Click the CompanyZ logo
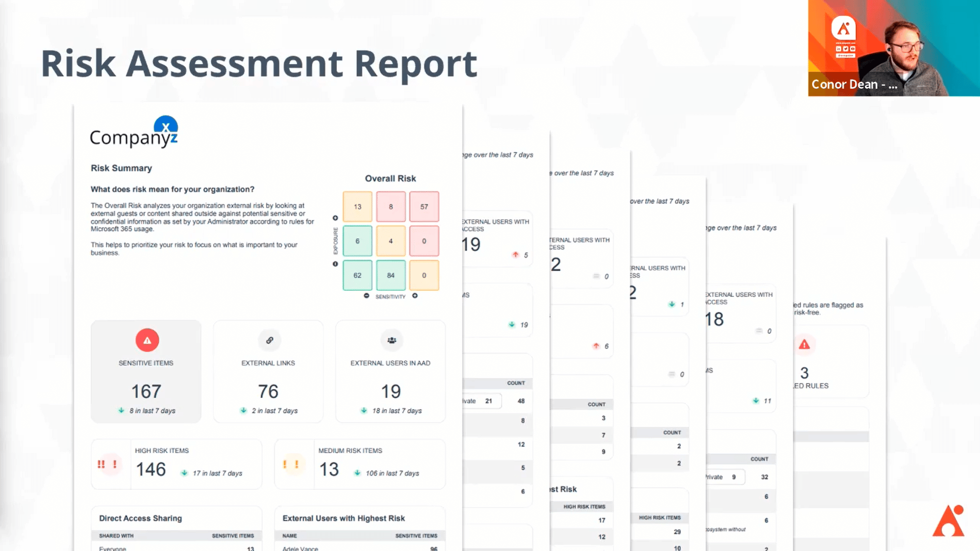The image size is (980, 551). (x=134, y=132)
